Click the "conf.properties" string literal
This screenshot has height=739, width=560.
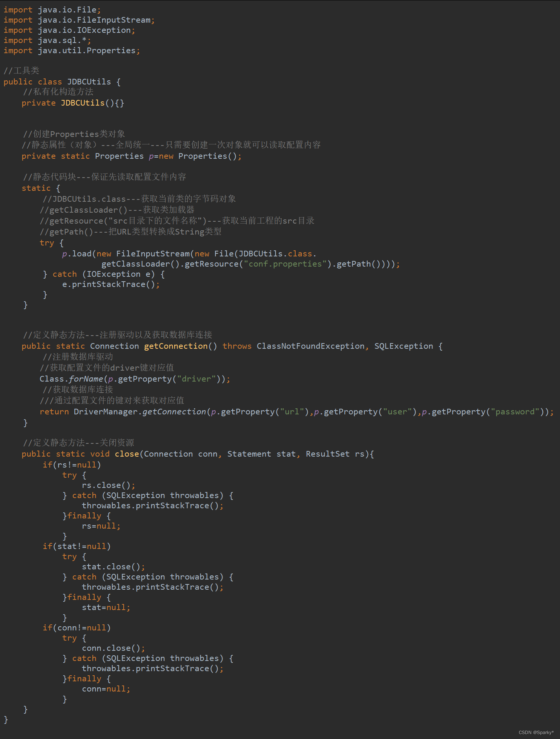point(285,264)
